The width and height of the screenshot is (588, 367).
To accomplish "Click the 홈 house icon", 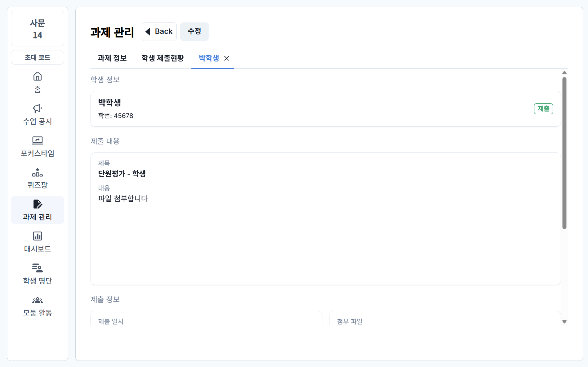I will [x=38, y=76].
